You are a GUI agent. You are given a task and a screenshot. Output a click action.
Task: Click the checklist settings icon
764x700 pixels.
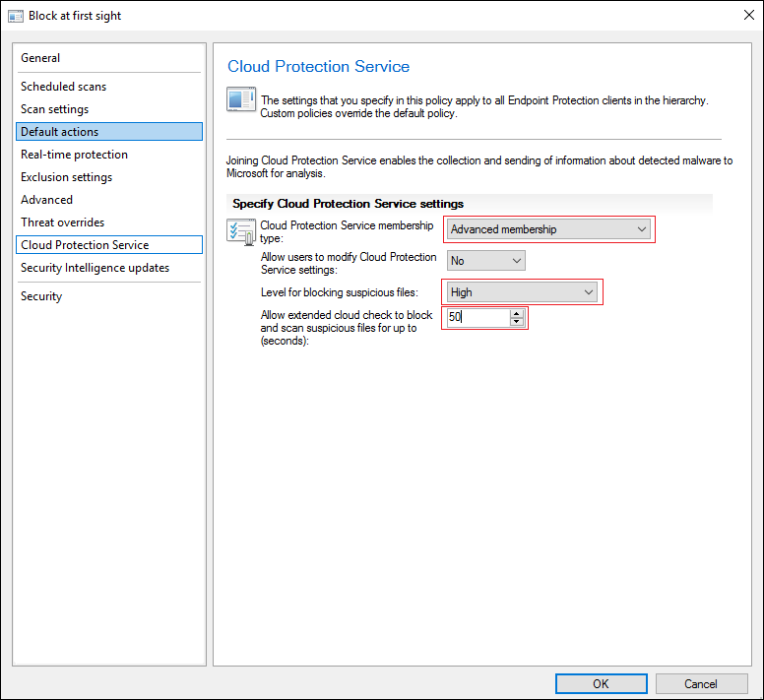(240, 232)
